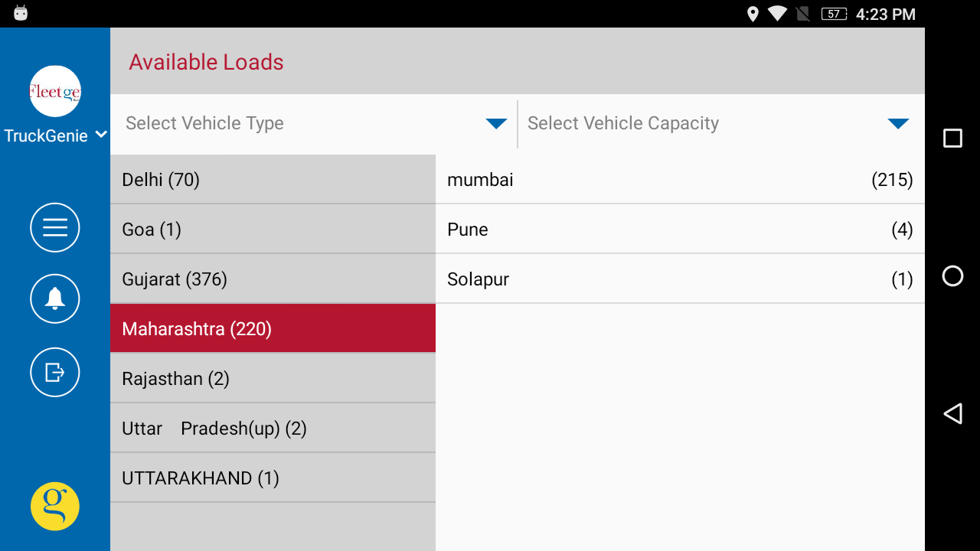
Task: Select Uttar Pradesh(up) (2) state
Action: 273,429
